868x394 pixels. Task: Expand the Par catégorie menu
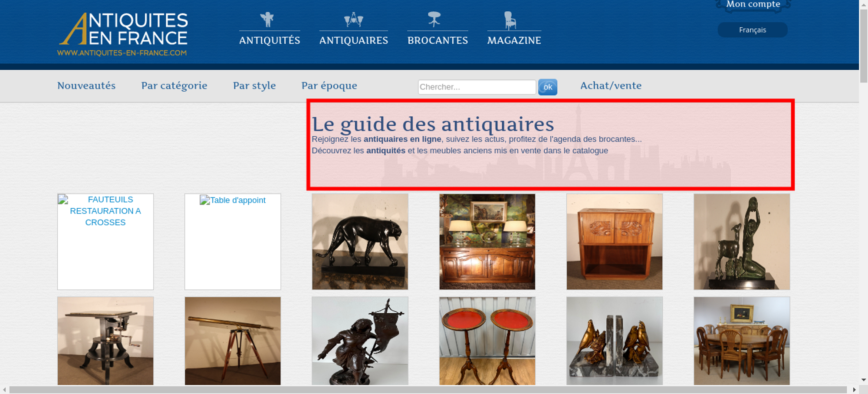[x=174, y=85]
